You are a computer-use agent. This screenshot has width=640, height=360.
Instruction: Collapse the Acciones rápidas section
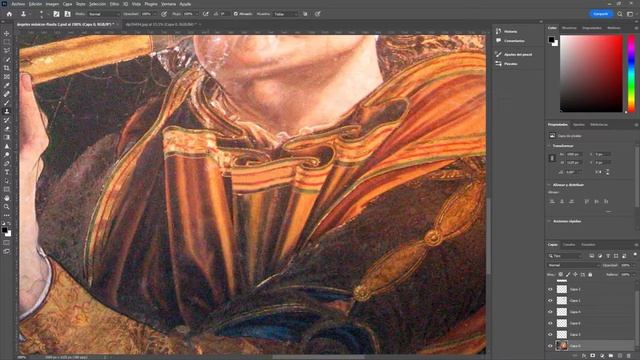549,221
